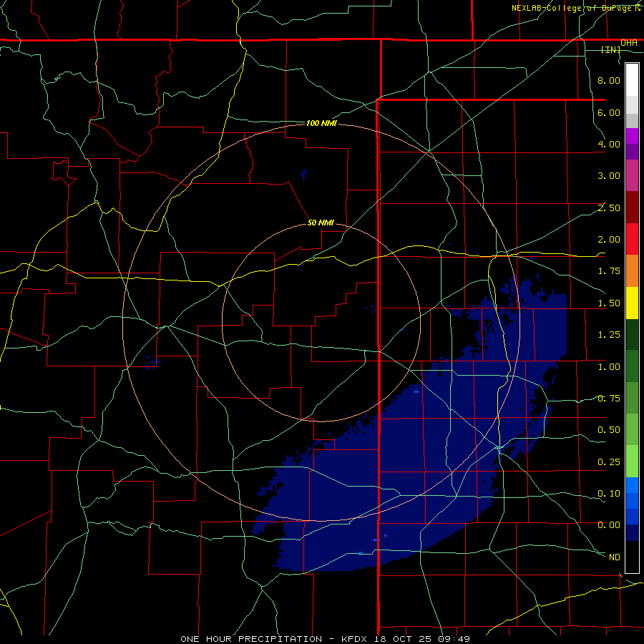This screenshot has height=644, width=644.
Task: Click the 2.00 legend value
Action: coord(609,240)
